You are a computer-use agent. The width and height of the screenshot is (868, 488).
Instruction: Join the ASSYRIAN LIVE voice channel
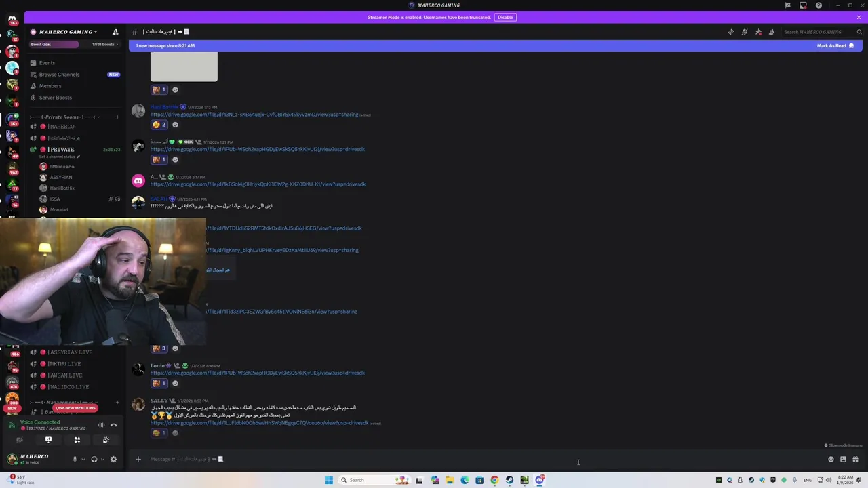coord(75,352)
